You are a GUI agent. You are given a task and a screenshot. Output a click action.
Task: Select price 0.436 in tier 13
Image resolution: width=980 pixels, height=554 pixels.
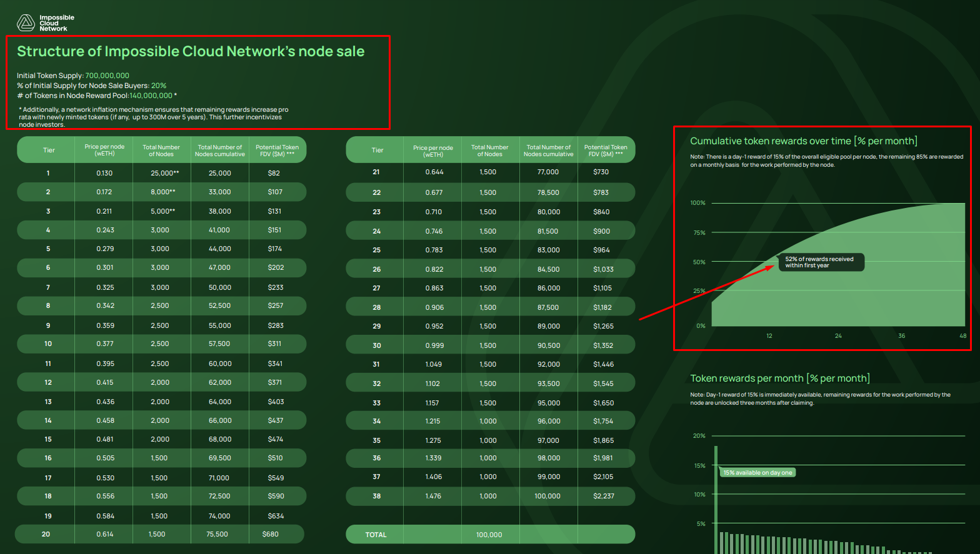pyautogui.click(x=105, y=402)
